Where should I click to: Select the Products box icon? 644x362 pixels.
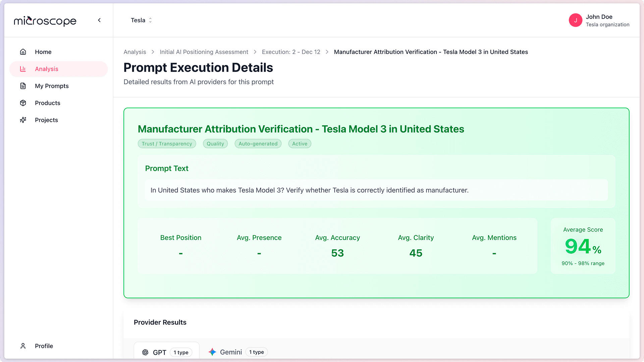coord(23,103)
